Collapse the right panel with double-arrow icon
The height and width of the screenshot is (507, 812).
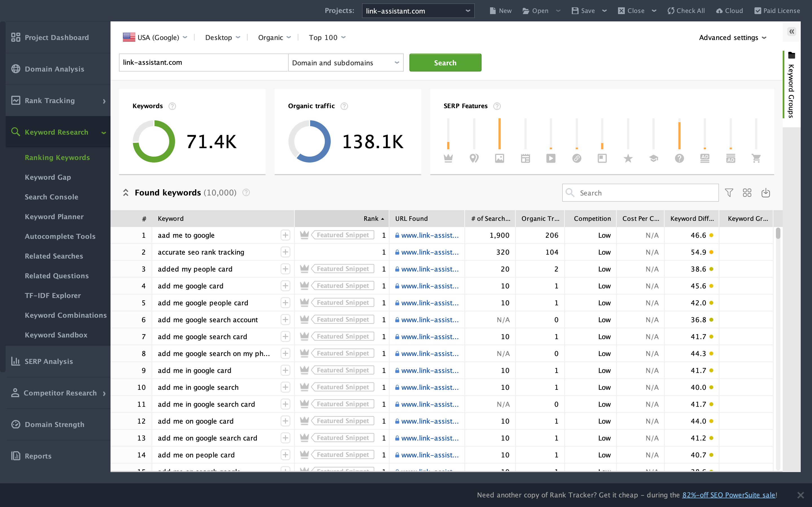click(791, 32)
